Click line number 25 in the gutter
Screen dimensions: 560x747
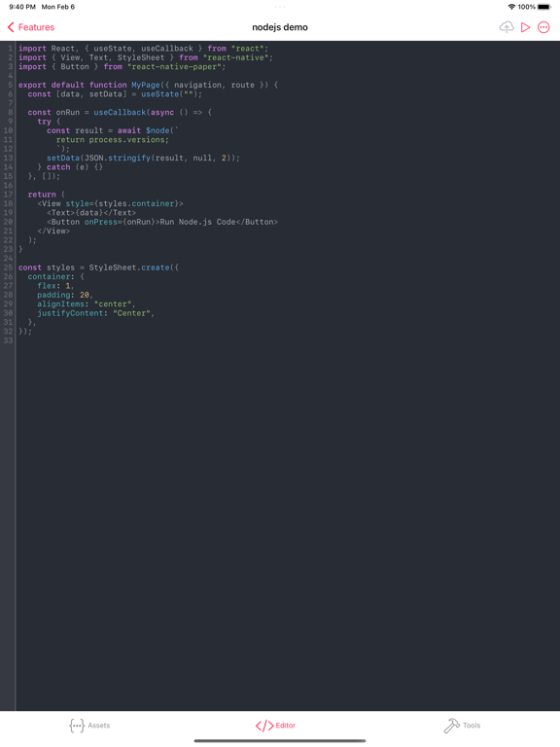[8, 267]
